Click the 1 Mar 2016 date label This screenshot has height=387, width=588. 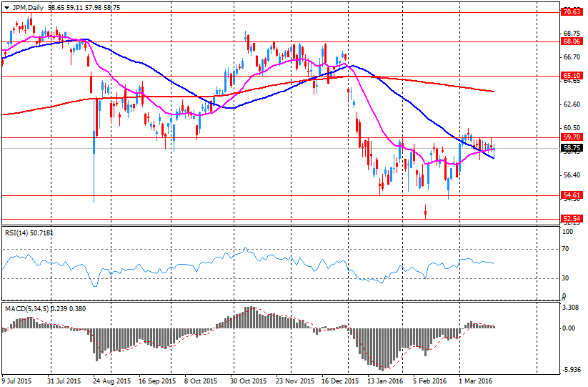click(x=474, y=381)
